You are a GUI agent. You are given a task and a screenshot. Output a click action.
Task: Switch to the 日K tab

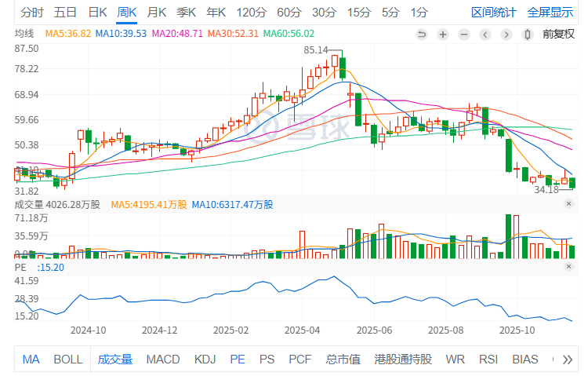tap(97, 13)
